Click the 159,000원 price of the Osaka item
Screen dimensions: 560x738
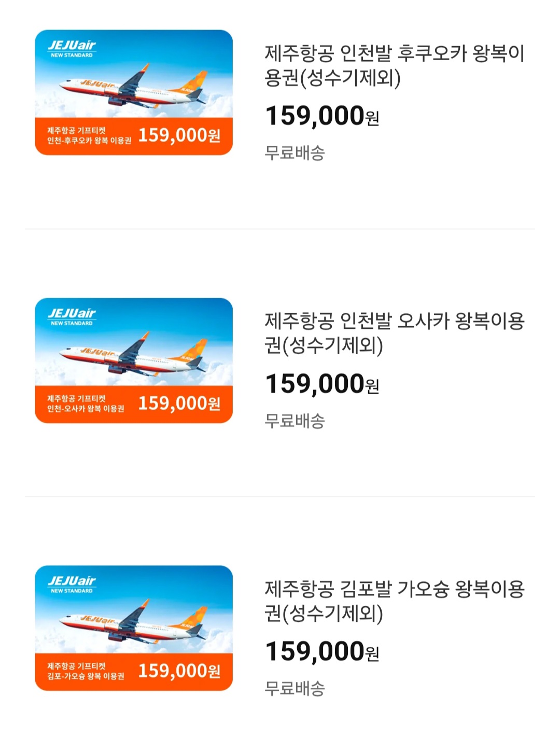322,384
